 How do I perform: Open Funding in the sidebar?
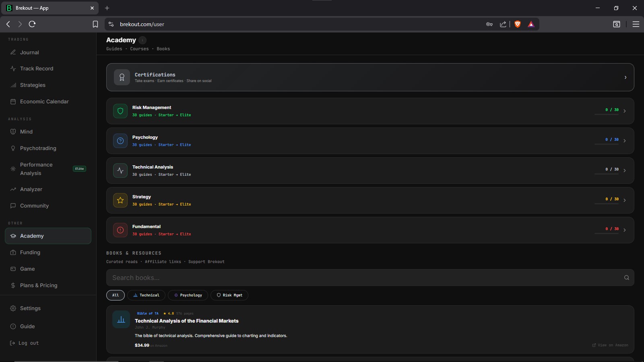click(48, 252)
